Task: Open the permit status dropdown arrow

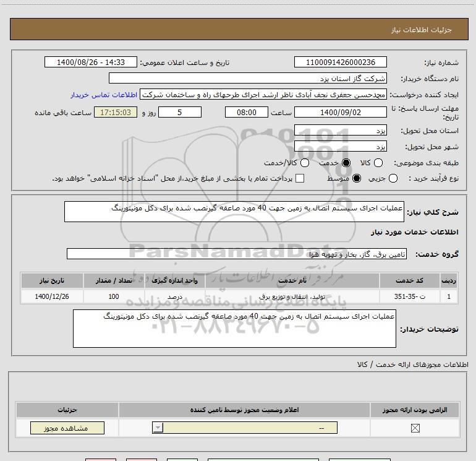Action: click(x=158, y=428)
